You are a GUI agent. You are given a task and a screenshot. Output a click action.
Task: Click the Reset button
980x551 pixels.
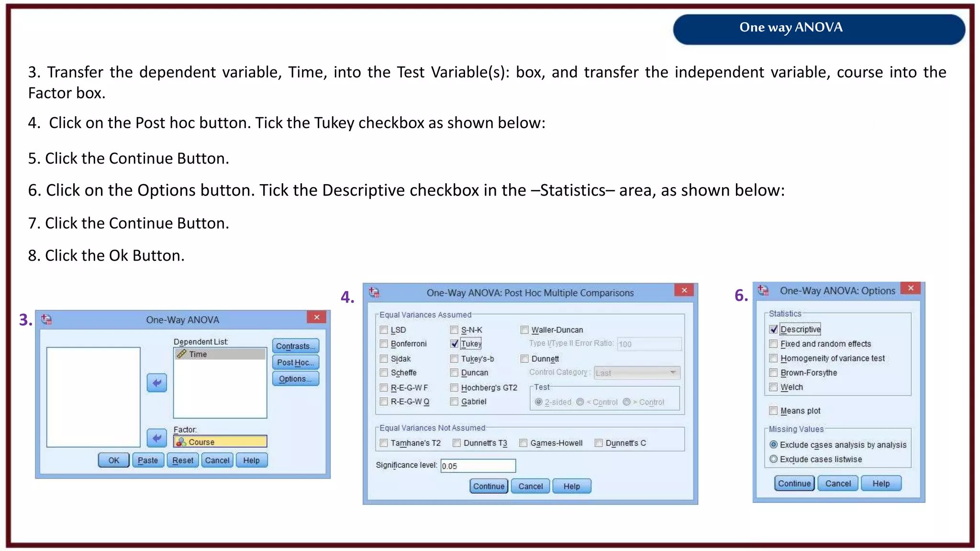(183, 460)
